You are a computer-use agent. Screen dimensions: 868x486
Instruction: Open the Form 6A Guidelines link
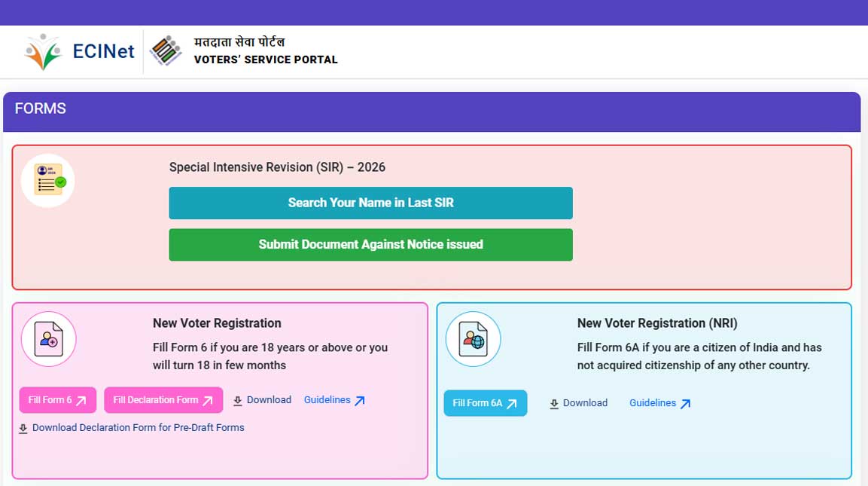[654, 403]
